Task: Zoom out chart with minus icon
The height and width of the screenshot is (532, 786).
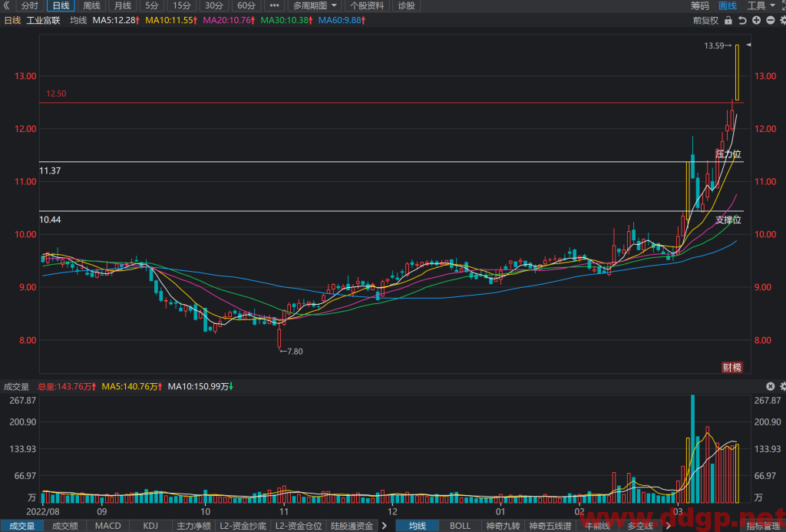Action: pyautogui.click(x=771, y=21)
